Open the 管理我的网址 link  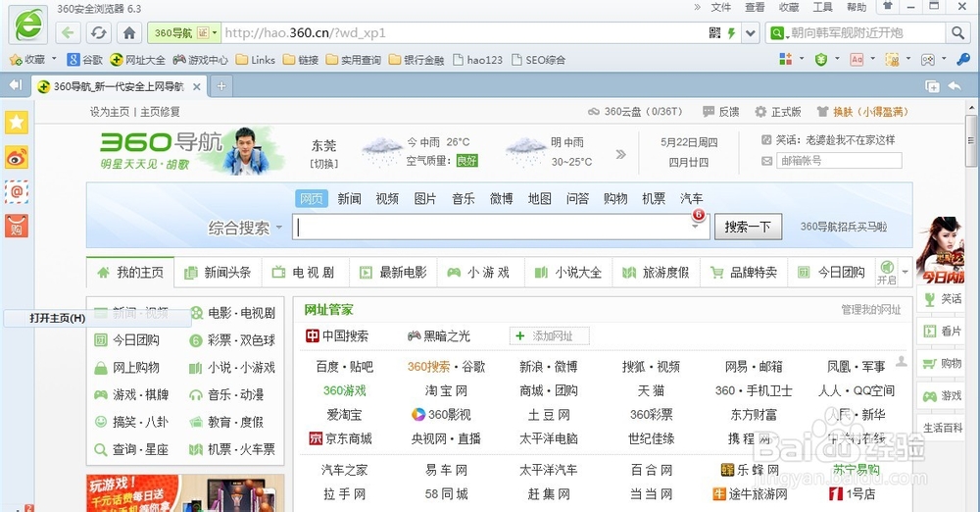point(870,309)
